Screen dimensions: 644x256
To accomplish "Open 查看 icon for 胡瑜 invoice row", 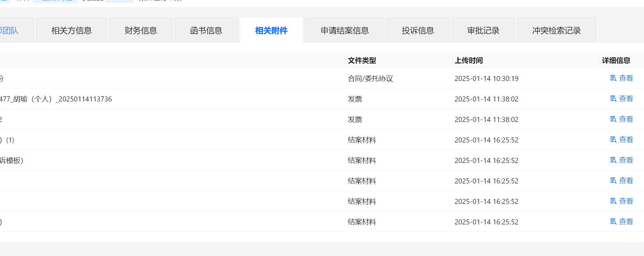I will 613,99.
